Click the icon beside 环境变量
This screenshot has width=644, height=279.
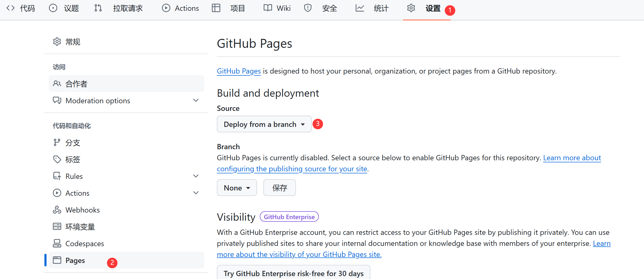pos(57,226)
